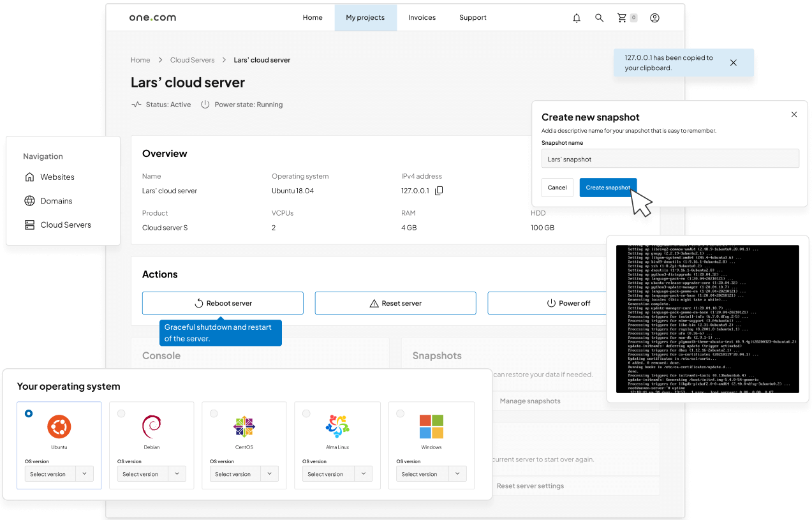Go to the Home tab
Image resolution: width=812 pixels, height=520 pixels.
pyautogui.click(x=313, y=18)
